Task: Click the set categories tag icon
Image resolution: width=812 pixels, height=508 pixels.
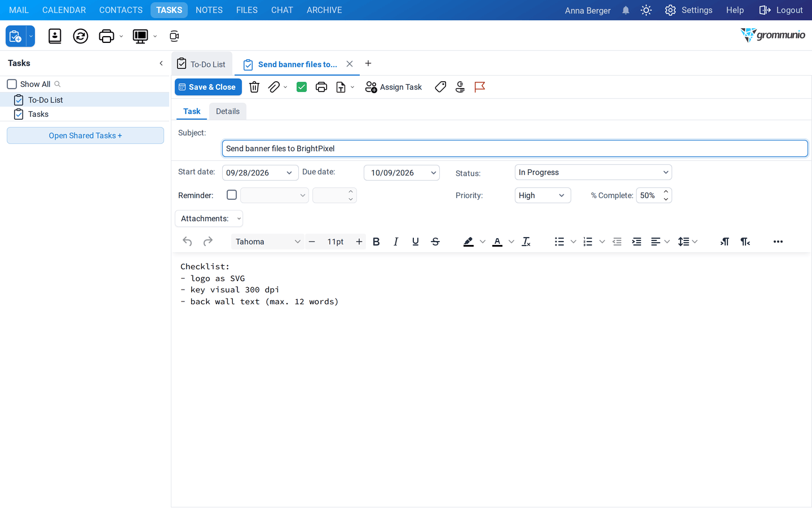Action: (440, 87)
